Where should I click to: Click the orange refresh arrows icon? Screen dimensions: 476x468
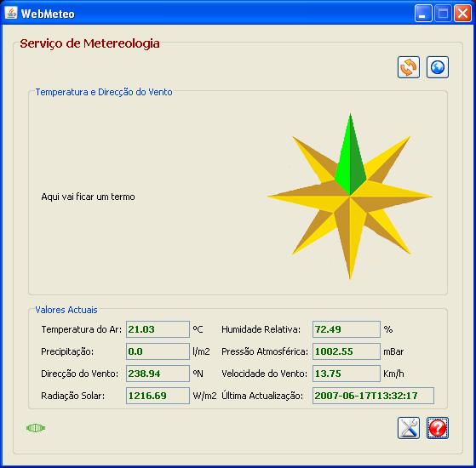coord(409,67)
